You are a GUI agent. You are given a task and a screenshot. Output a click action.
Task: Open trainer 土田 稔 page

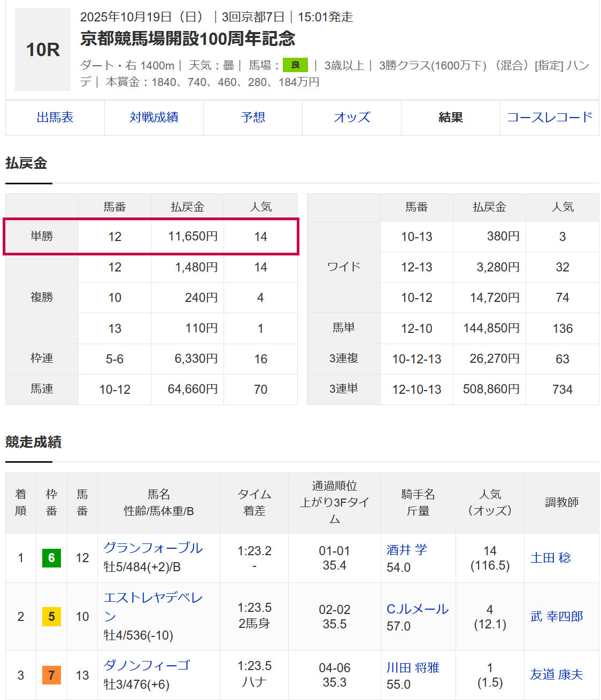[551, 558]
